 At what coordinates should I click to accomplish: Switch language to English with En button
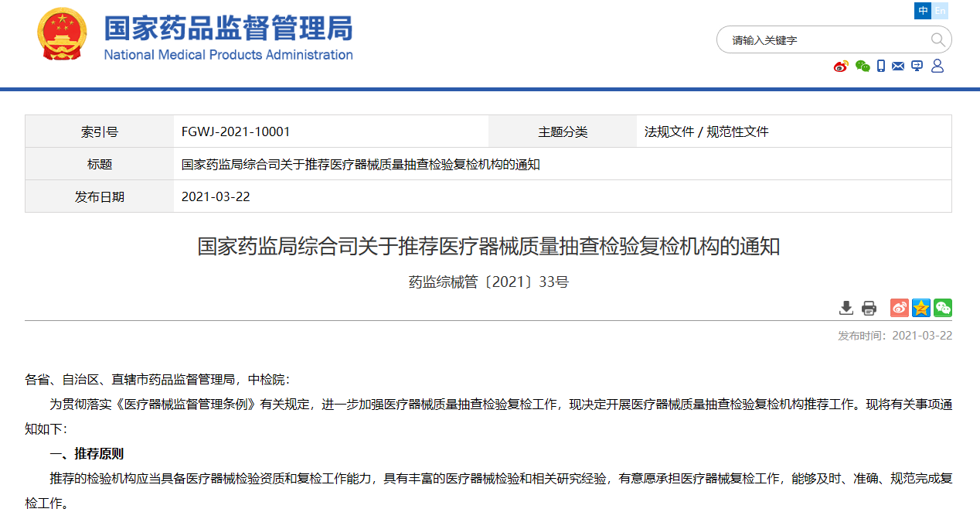[x=940, y=11]
